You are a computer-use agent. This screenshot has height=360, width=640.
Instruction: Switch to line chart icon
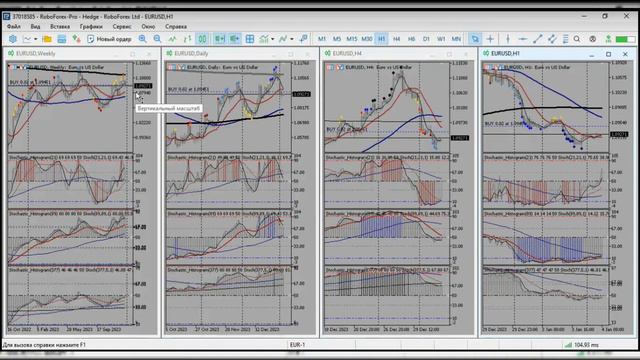click(x=172, y=39)
